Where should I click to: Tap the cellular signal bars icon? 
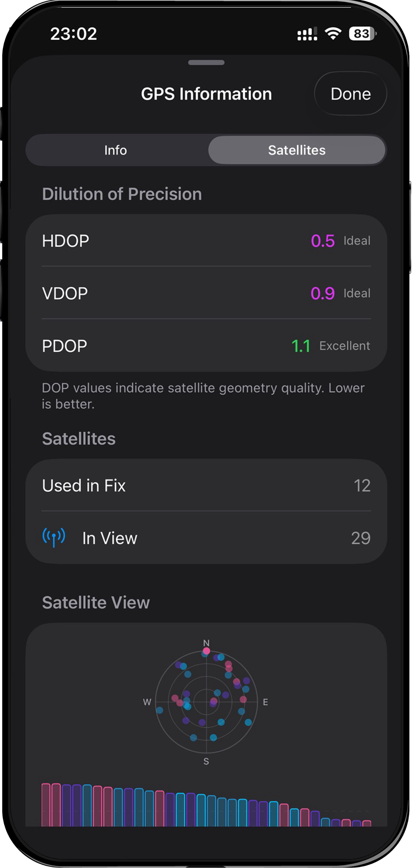point(307,34)
